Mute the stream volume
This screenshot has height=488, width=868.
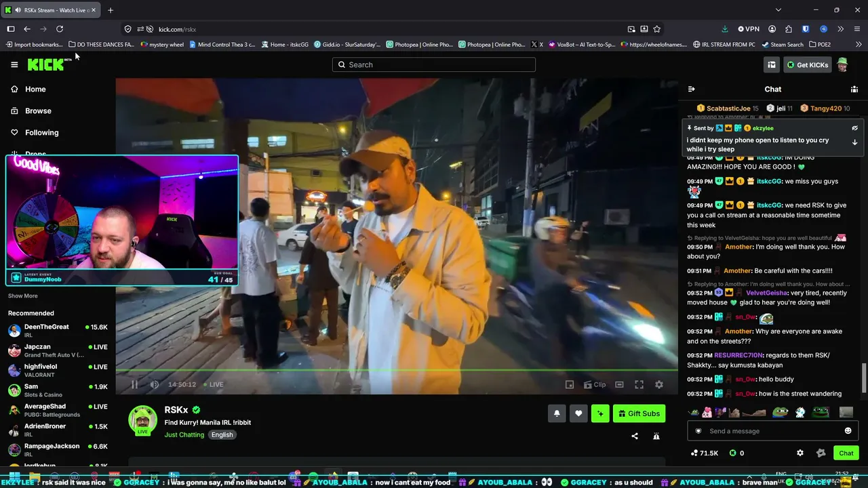(x=155, y=384)
